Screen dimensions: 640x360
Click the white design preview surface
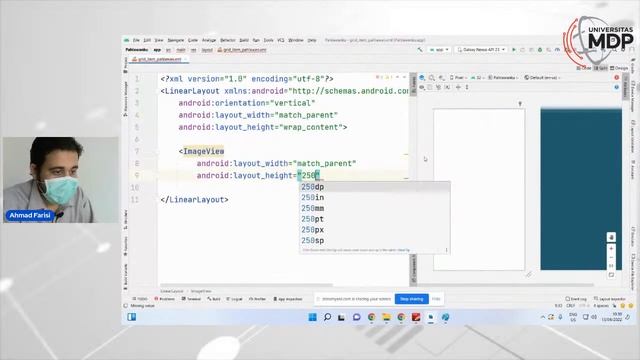click(479, 189)
